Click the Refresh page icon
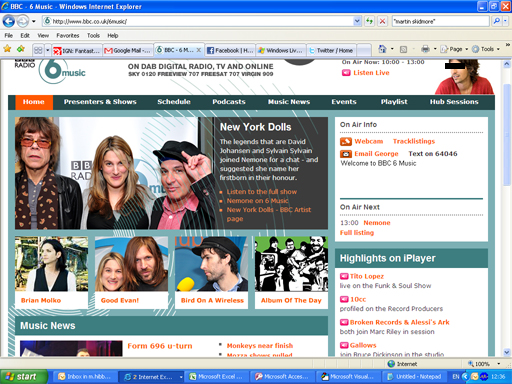The width and height of the screenshot is (512, 384). (369, 21)
